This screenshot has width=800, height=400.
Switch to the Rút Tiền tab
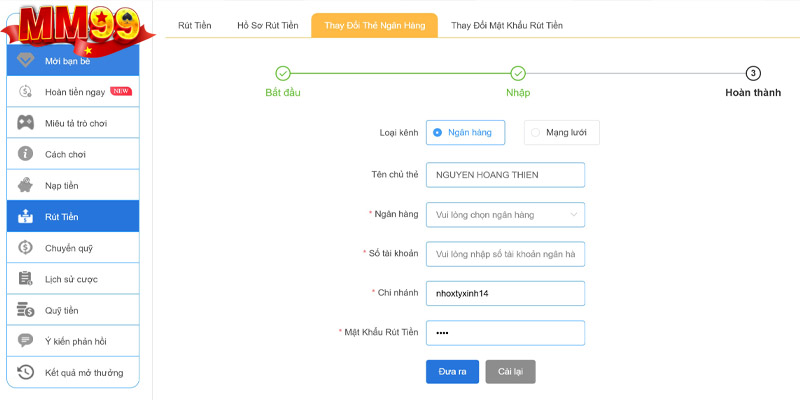click(194, 25)
